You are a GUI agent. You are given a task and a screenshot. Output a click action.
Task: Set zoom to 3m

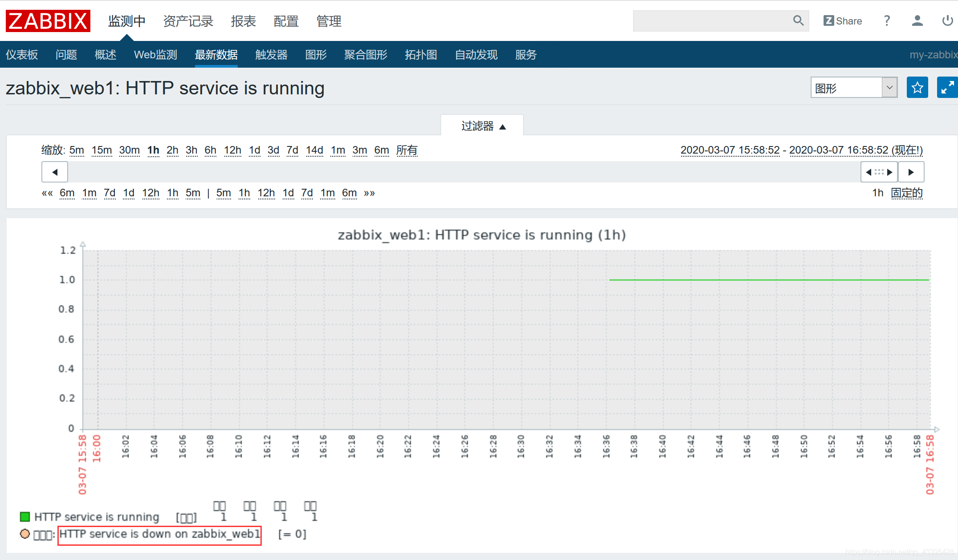pyautogui.click(x=360, y=150)
